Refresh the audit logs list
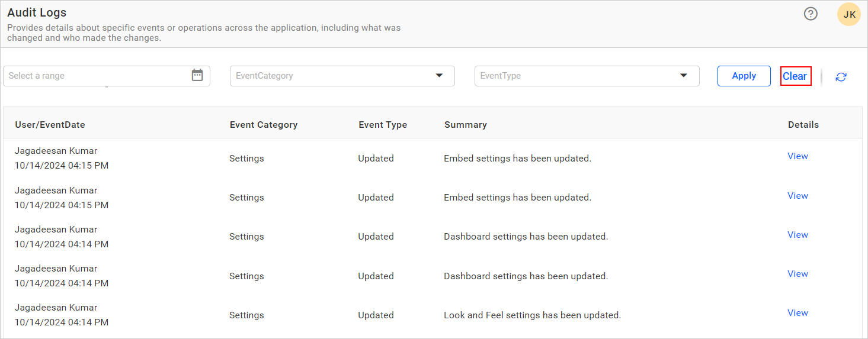This screenshot has width=868, height=339. click(841, 77)
